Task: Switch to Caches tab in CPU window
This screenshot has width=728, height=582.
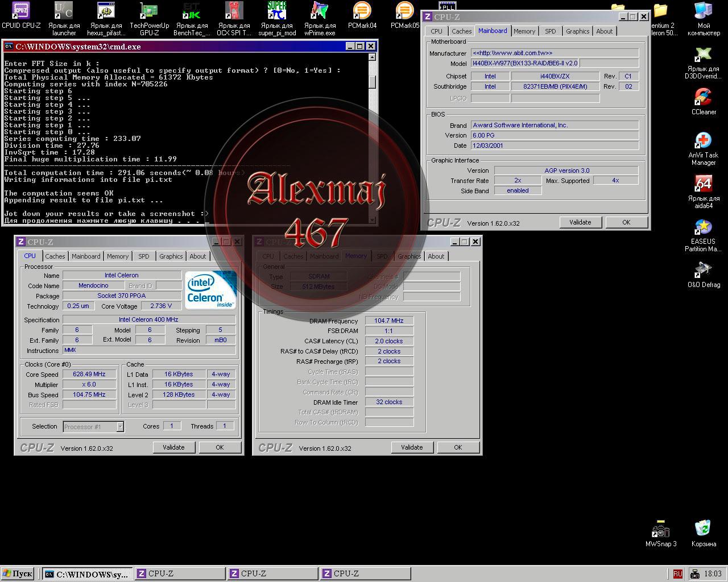Action: [x=55, y=256]
